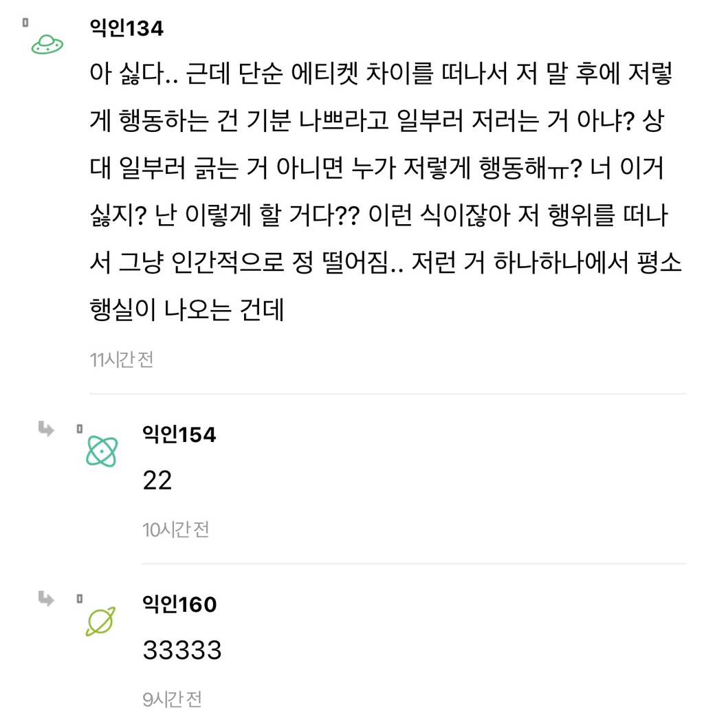Click the atom avatar of 익인154

[x=102, y=452]
